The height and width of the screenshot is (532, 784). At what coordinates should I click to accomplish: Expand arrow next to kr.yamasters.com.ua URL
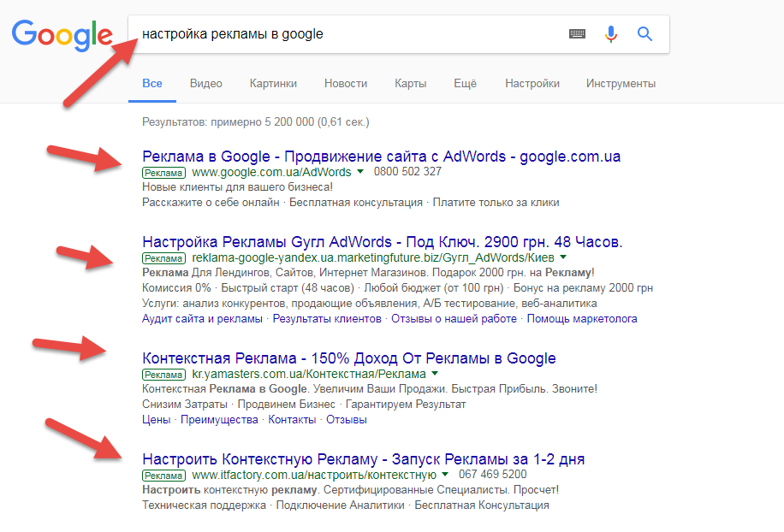click(x=435, y=374)
